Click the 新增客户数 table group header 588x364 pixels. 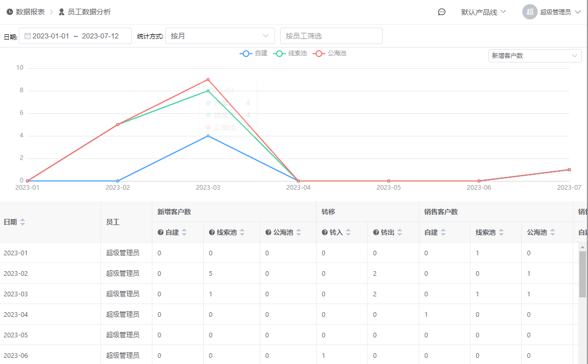pyautogui.click(x=174, y=212)
